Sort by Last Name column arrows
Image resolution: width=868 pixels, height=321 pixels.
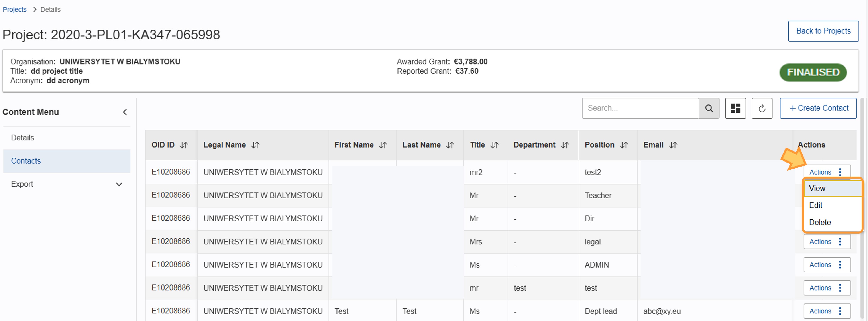coord(450,145)
